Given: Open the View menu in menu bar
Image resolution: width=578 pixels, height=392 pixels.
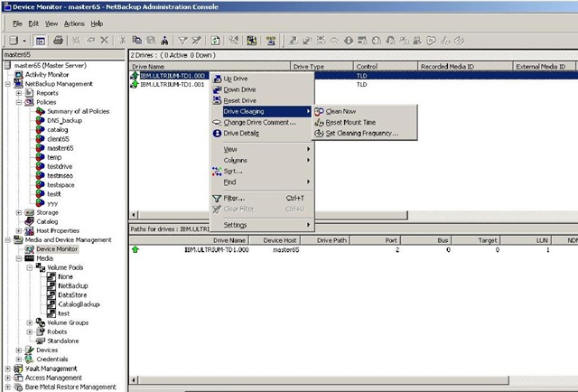Looking at the screenshot, I should pos(51,23).
